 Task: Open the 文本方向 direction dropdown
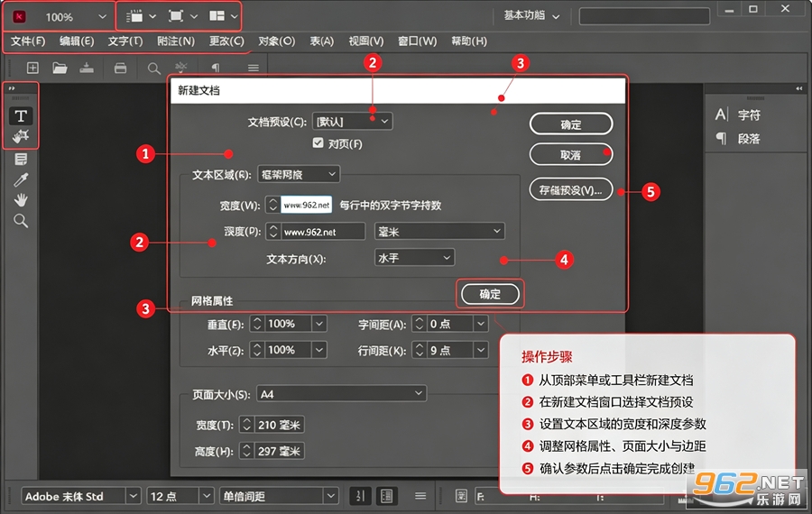[414, 257]
